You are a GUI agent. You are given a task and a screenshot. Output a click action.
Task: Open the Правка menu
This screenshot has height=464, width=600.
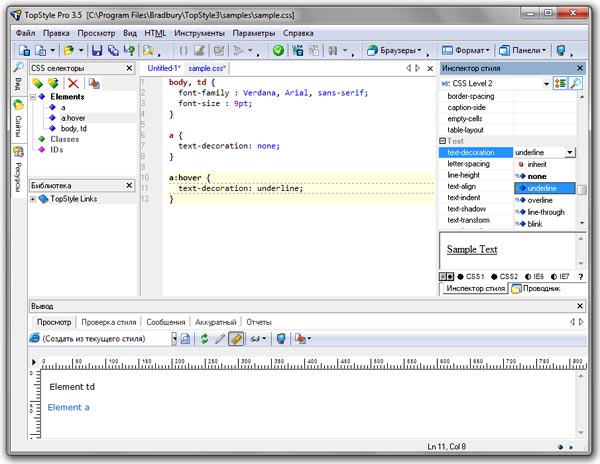56,33
